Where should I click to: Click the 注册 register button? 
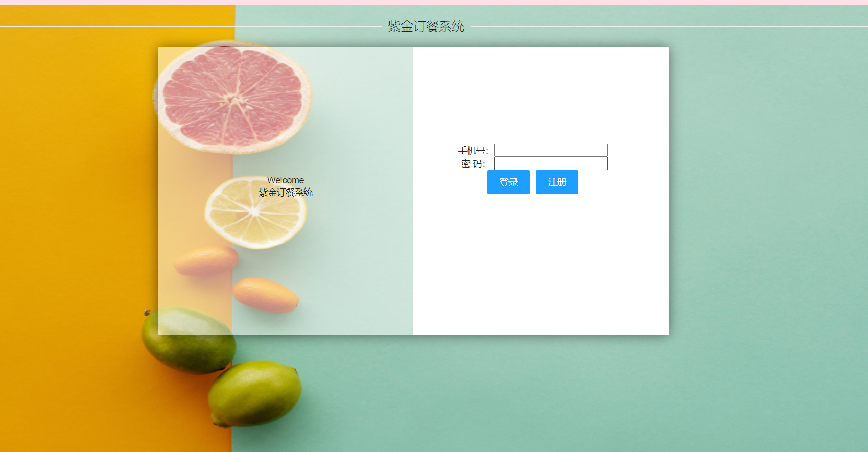click(x=557, y=182)
